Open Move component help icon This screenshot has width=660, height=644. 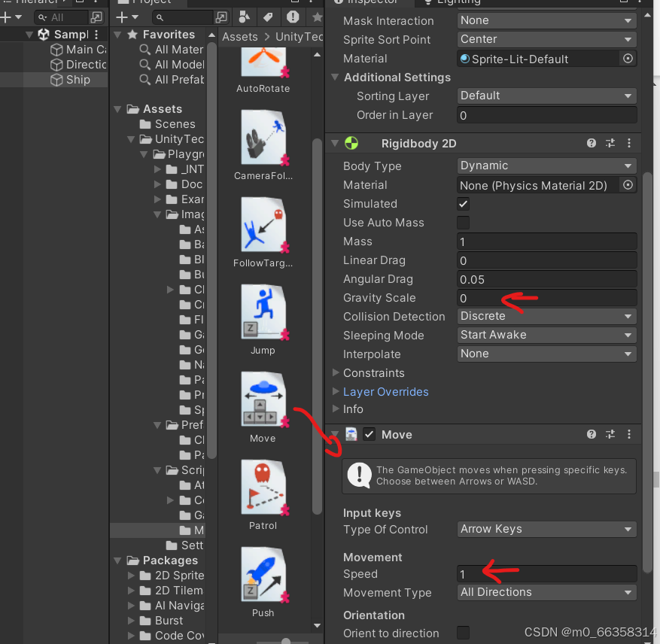click(x=592, y=434)
